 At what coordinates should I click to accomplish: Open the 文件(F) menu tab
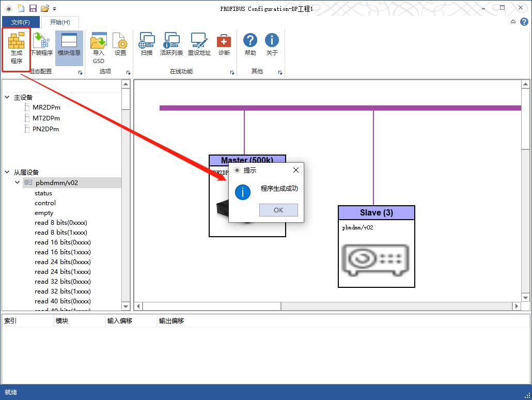pos(21,22)
